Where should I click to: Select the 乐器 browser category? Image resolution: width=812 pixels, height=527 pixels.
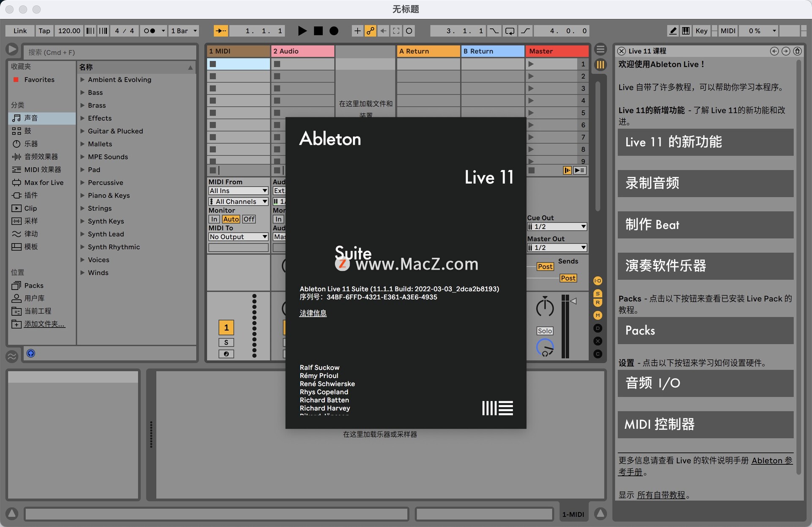(x=42, y=144)
